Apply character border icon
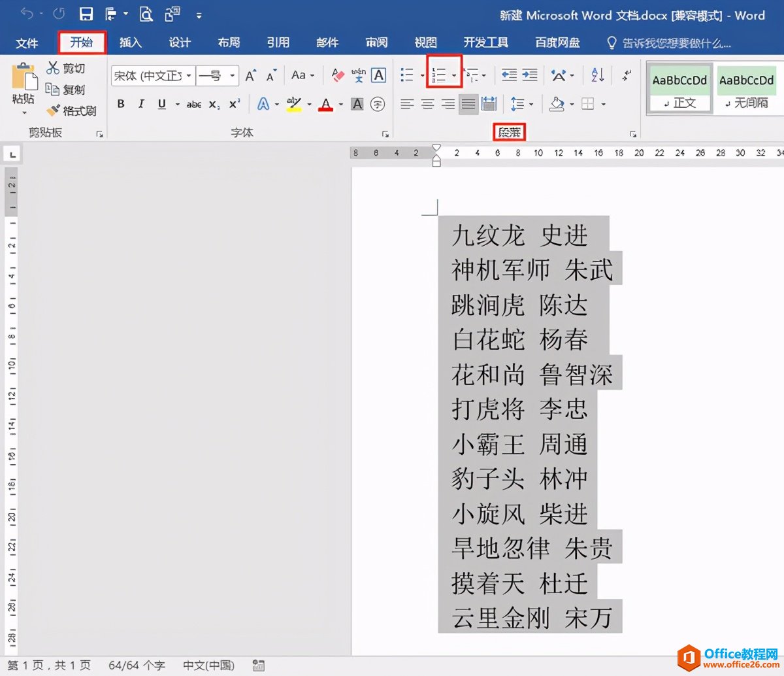784x676 pixels. tap(378, 76)
